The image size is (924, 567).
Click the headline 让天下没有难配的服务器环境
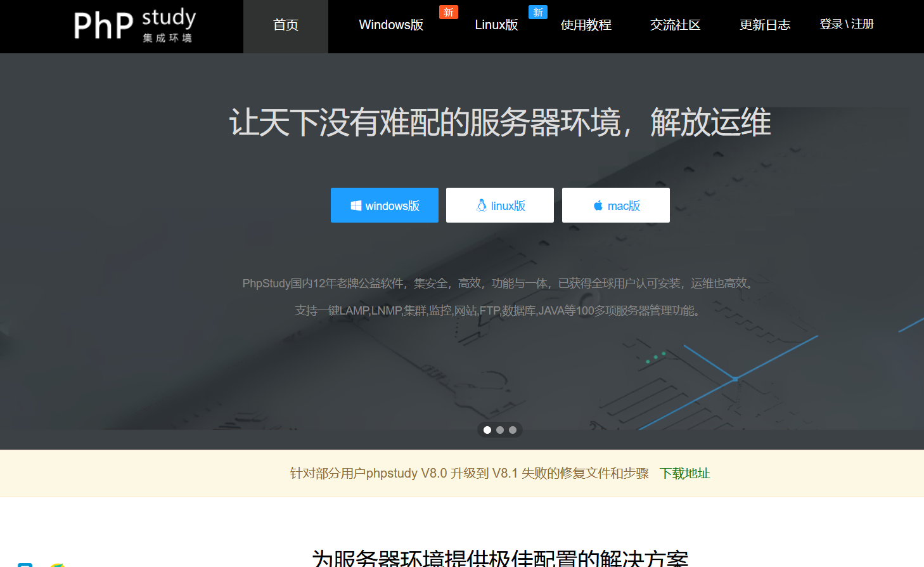coord(500,122)
